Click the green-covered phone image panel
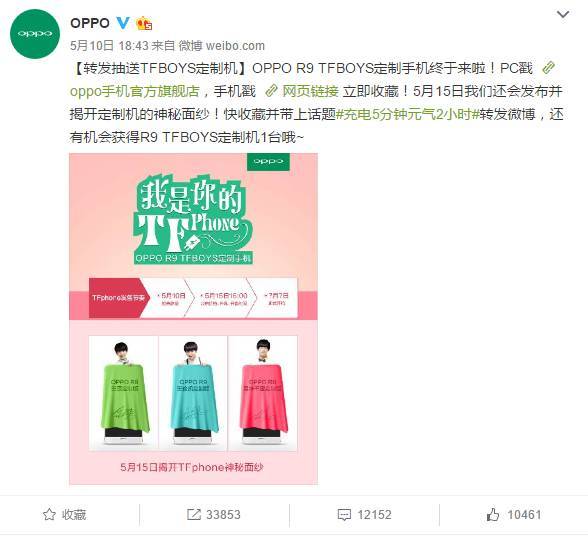Image resolution: width=588 pixels, height=537 pixels. pyautogui.click(x=123, y=393)
